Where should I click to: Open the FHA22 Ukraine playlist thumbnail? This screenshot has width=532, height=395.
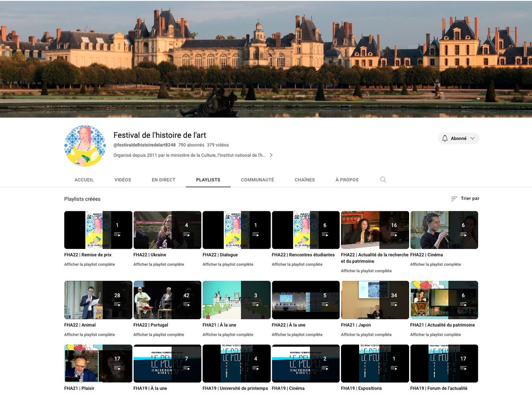168,230
